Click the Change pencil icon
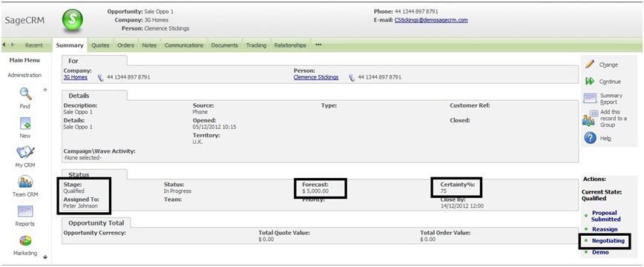 pyautogui.click(x=590, y=64)
